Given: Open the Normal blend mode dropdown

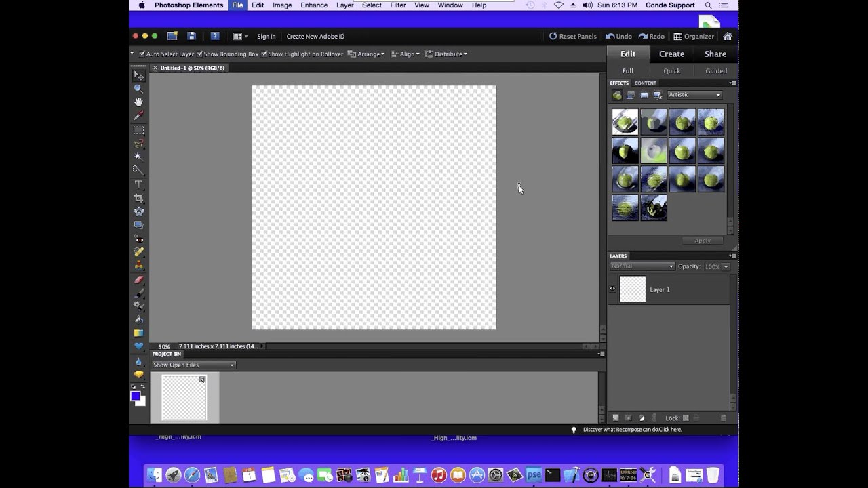Looking at the screenshot, I should (642, 266).
